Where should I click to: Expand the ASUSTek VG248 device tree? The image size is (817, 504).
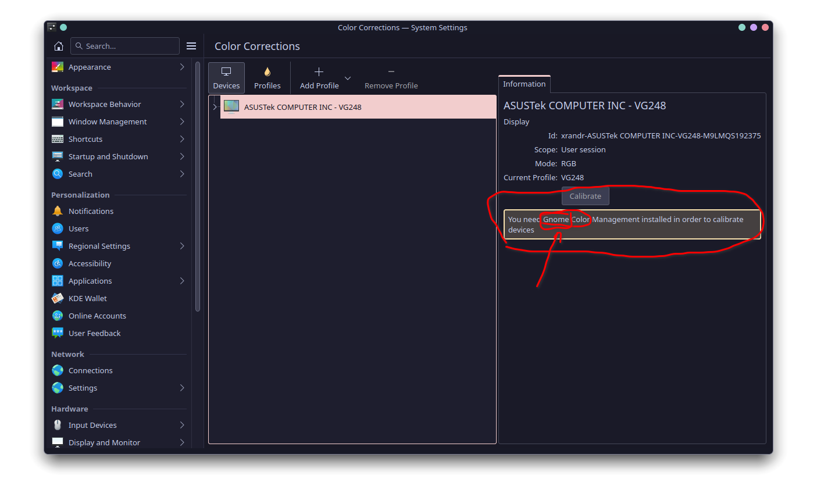tap(215, 107)
